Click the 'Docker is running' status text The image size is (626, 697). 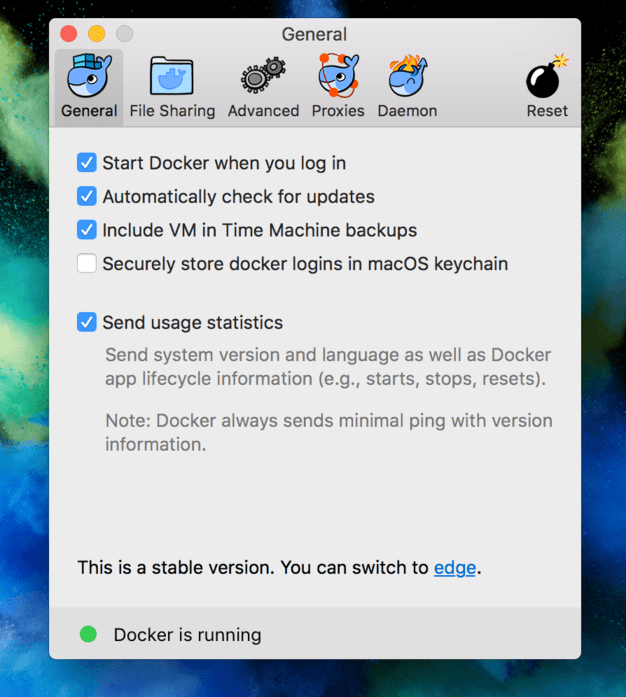tap(187, 635)
